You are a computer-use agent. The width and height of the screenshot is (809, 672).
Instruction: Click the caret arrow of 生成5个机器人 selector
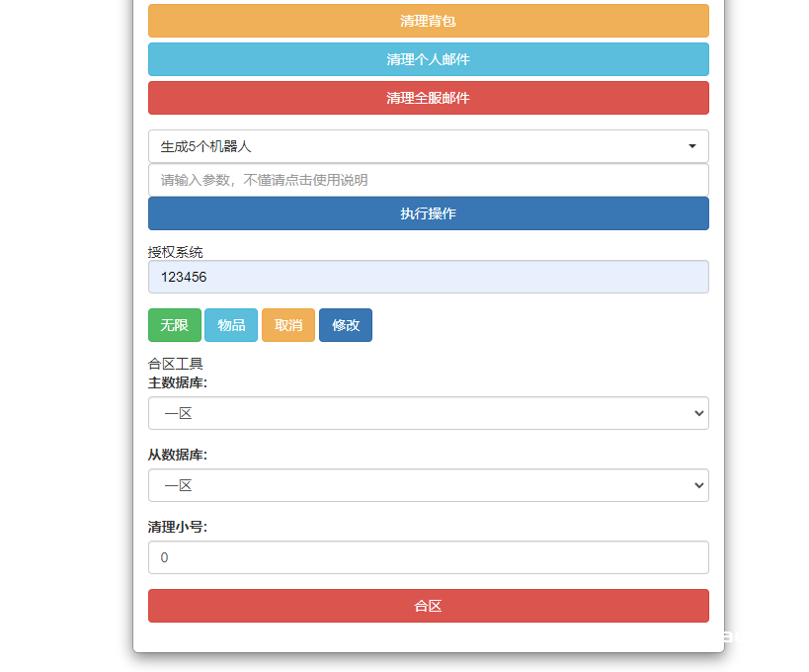coord(691,146)
